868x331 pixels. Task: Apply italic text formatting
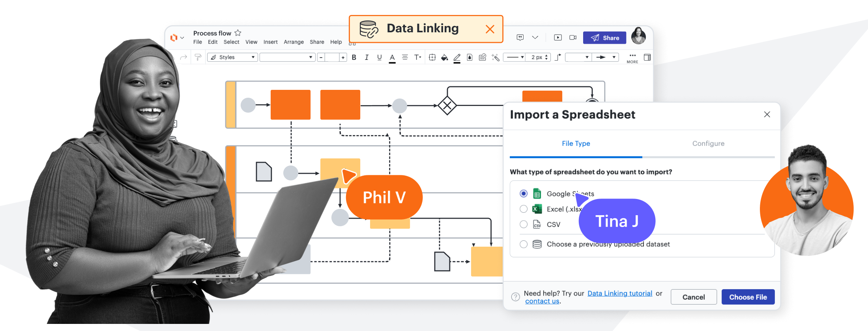click(367, 58)
